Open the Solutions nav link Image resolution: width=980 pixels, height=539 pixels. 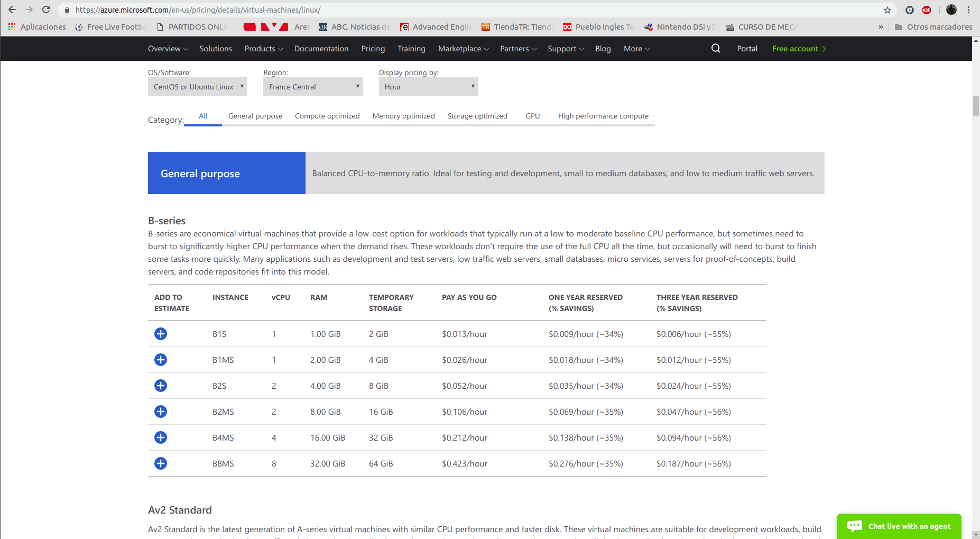216,49
